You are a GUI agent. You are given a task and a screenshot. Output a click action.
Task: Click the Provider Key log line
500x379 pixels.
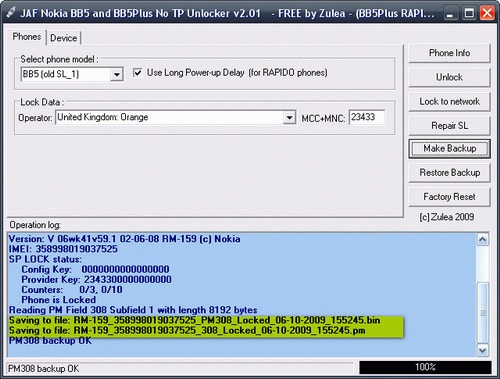(x=96, y=279)
